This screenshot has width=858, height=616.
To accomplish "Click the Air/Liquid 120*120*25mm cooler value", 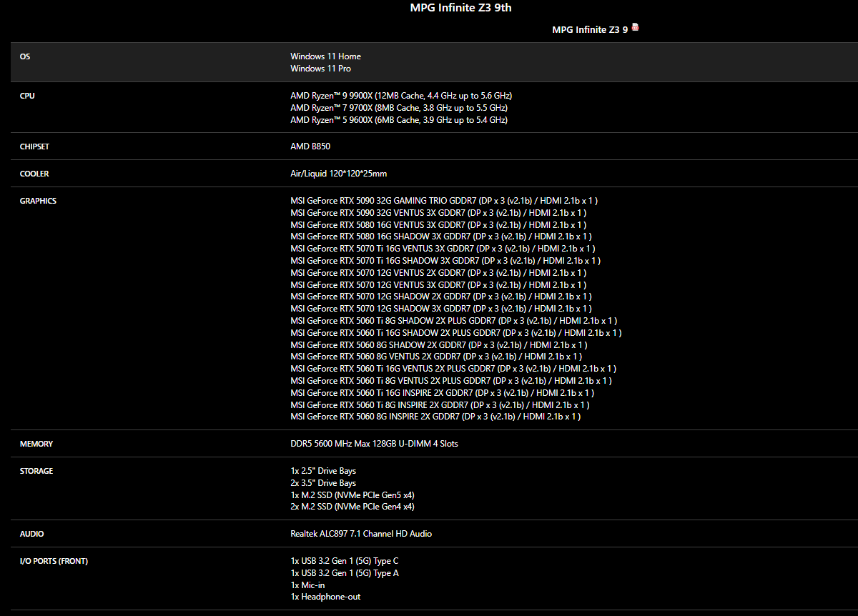I will coord(338,174).
